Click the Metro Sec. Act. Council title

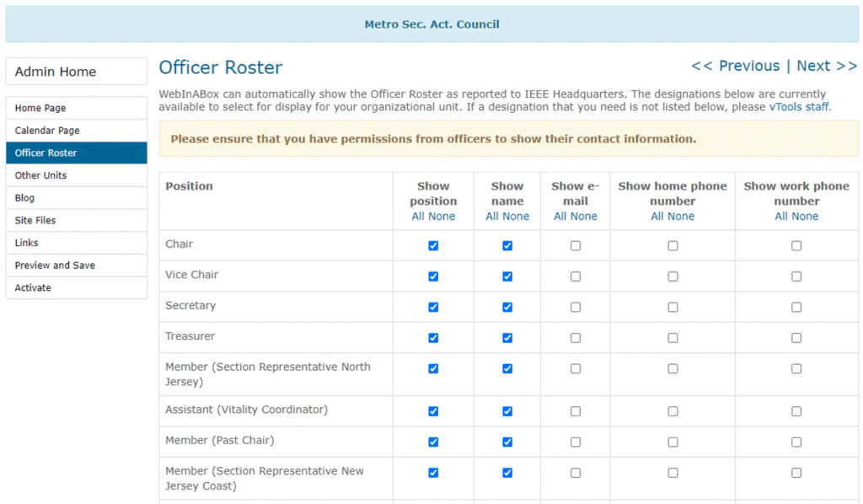(x=432, y=24)
